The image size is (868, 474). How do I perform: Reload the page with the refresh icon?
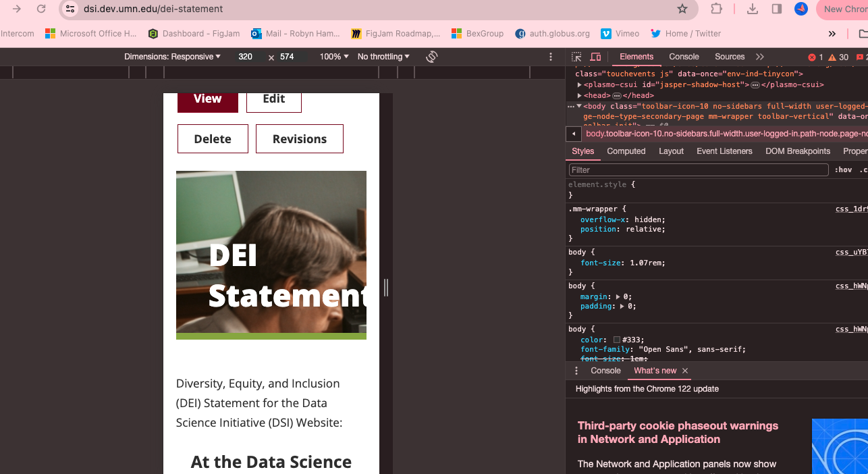pyautogui.click(x=41, y=9)
